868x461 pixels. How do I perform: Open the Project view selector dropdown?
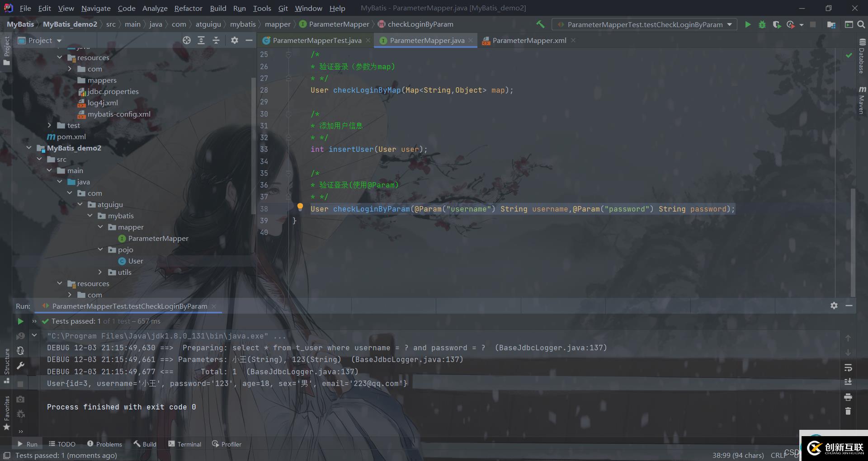coord(40,40)
